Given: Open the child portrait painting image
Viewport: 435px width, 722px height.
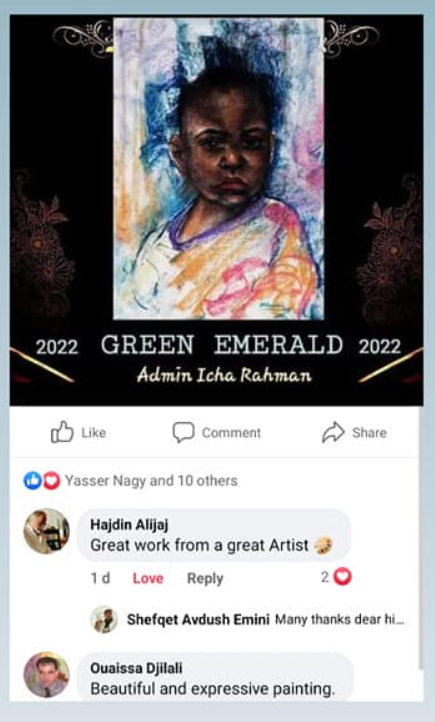Looking at the screenshot, I should click(219, 169).
